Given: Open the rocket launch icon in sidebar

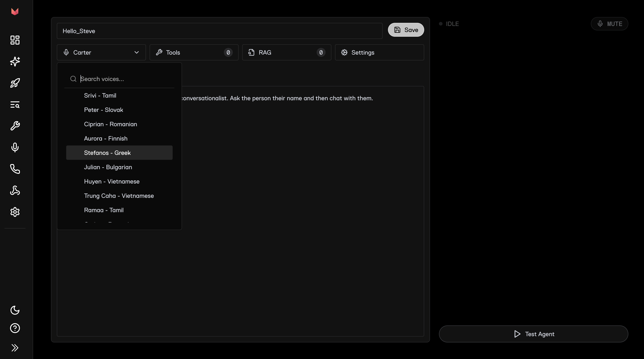Looking at the screenshot, I should [15, 83].
